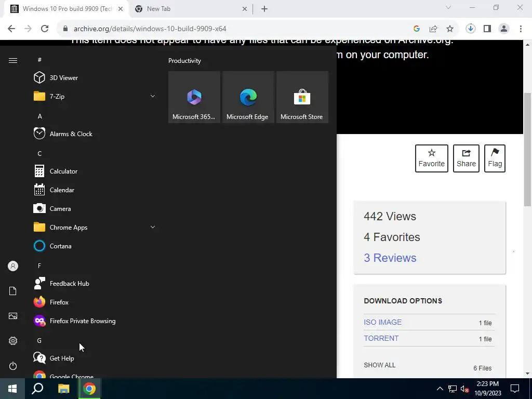Open the network icon in system tray
532x399 pixels.
(x=453, y=389)
